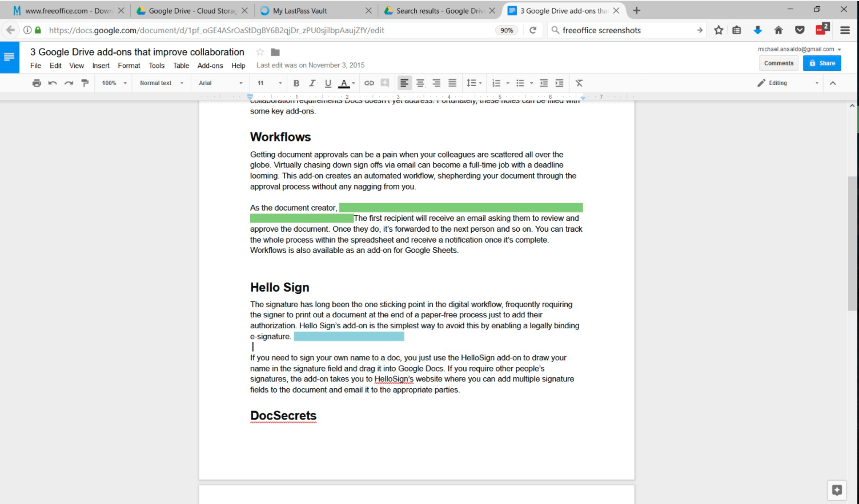Open the font size 11 dropdown

(x=270, y=83)
